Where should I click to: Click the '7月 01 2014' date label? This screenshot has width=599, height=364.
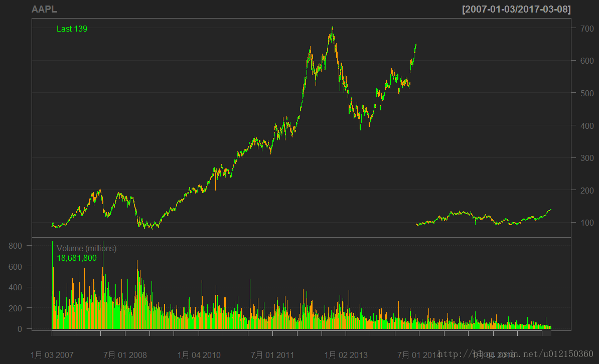419,355
